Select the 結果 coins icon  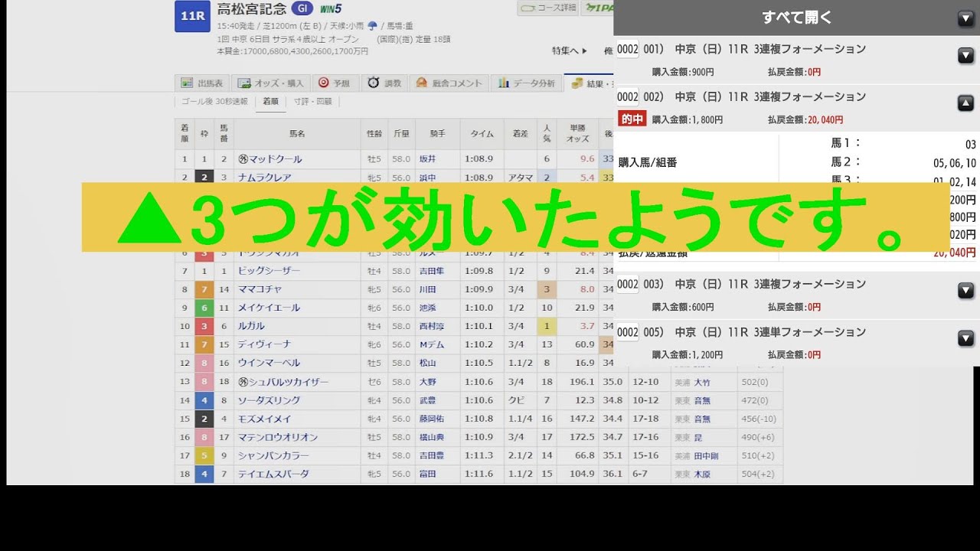(576, 83)
